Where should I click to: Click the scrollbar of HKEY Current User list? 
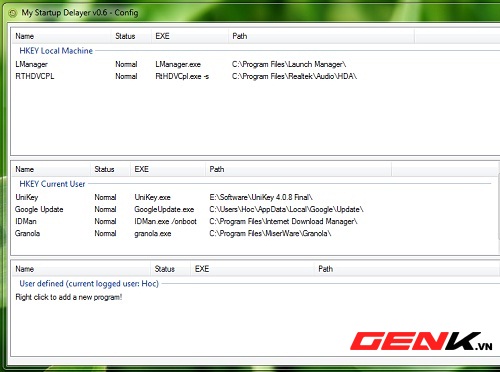pyautogui.click(x=498, y=207)
